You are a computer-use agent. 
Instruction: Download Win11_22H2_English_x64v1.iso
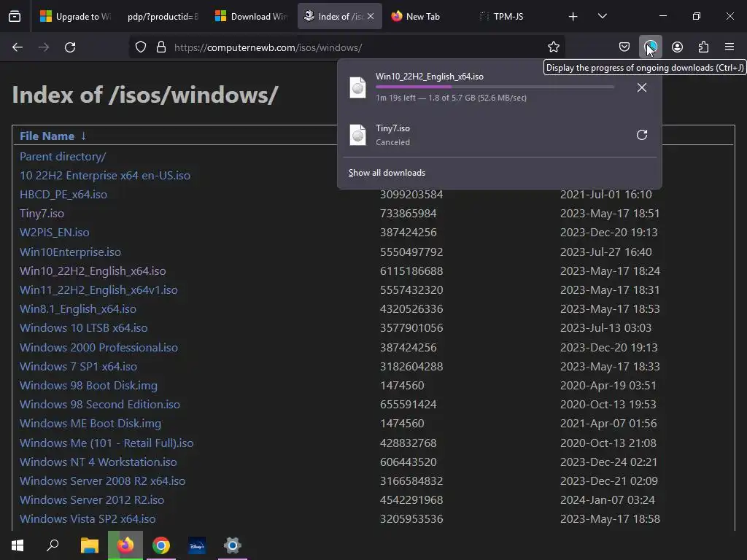coord(98,290)
